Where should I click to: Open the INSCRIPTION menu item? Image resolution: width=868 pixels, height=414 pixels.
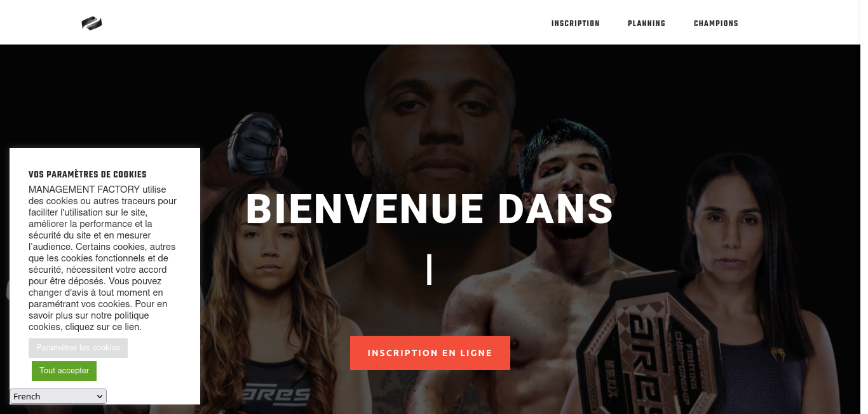click(575, 24)
